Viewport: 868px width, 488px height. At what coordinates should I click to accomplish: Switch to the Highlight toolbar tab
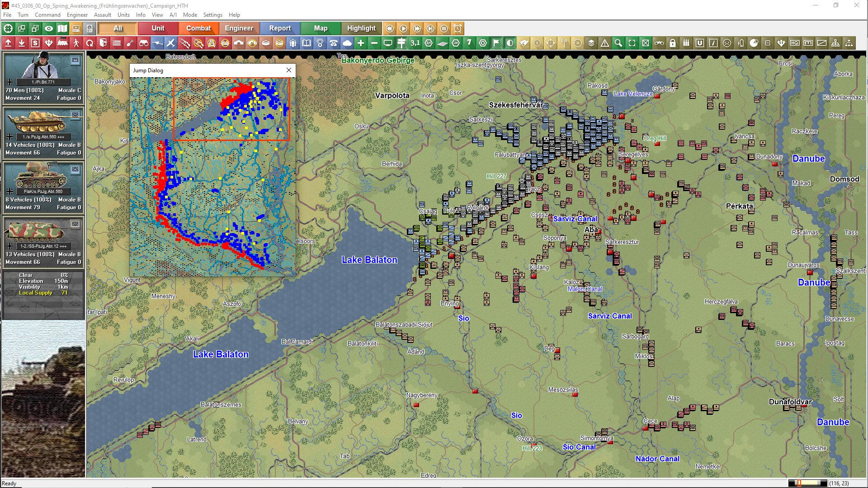tap(361, 28)
